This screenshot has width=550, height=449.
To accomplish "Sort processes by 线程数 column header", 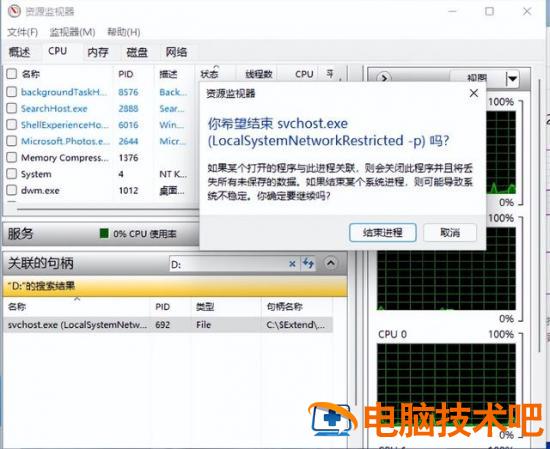I will click(x=259, y=74).
